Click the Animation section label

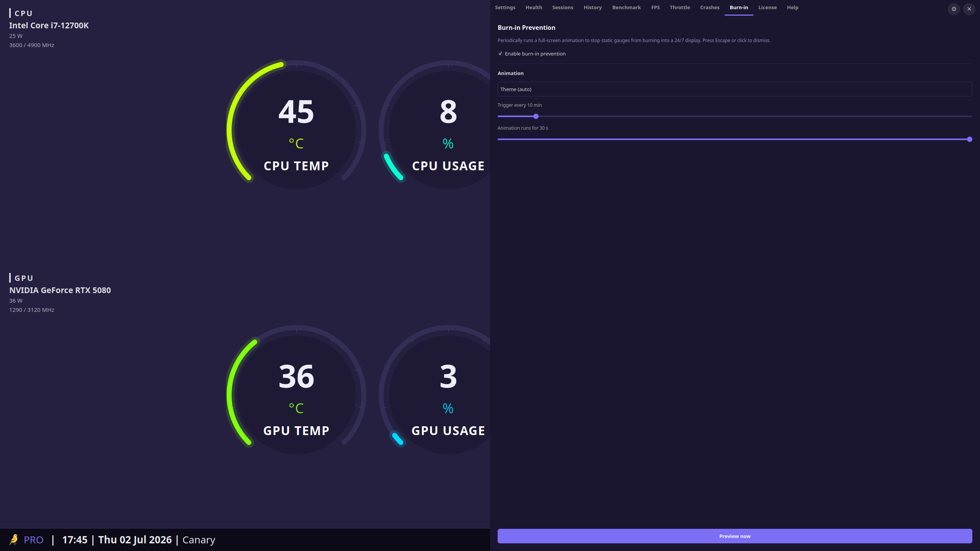pos(510,73)
